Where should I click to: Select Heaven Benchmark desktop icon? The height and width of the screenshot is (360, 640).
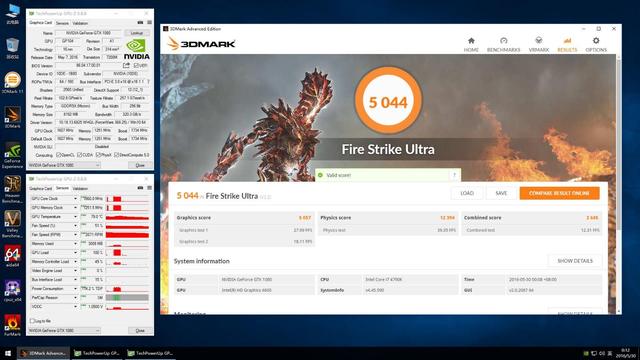point(13,190)
